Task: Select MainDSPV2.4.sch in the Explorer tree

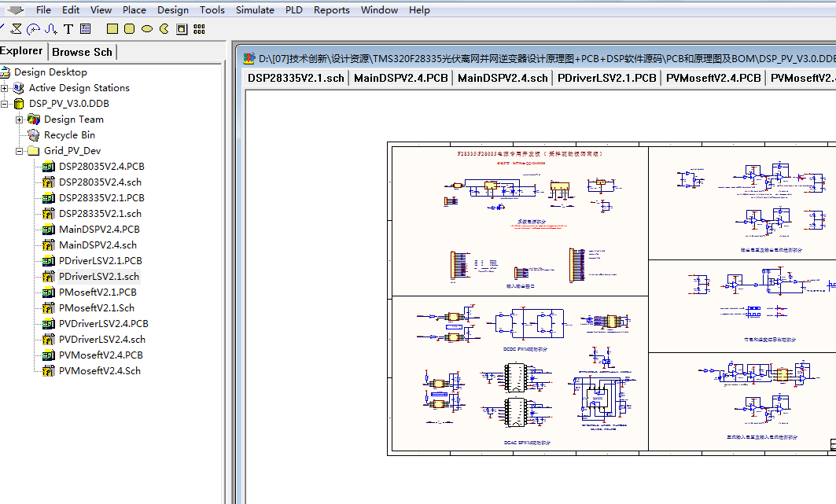Action: pos(98,245)
